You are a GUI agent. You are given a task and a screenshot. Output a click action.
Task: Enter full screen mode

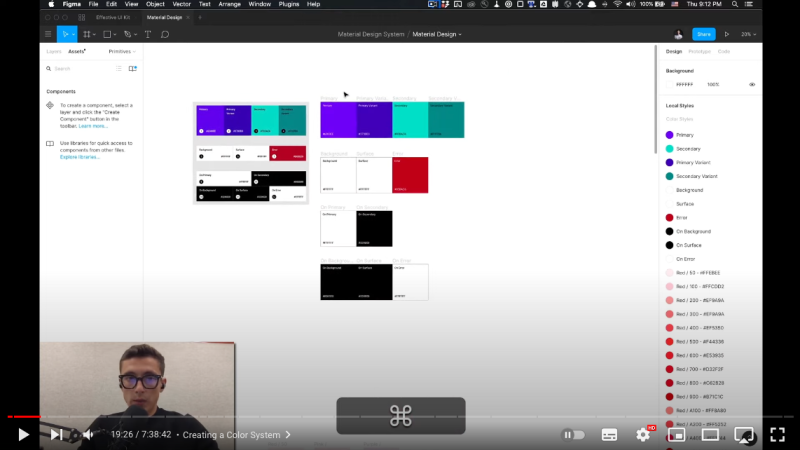pos(778,435)
